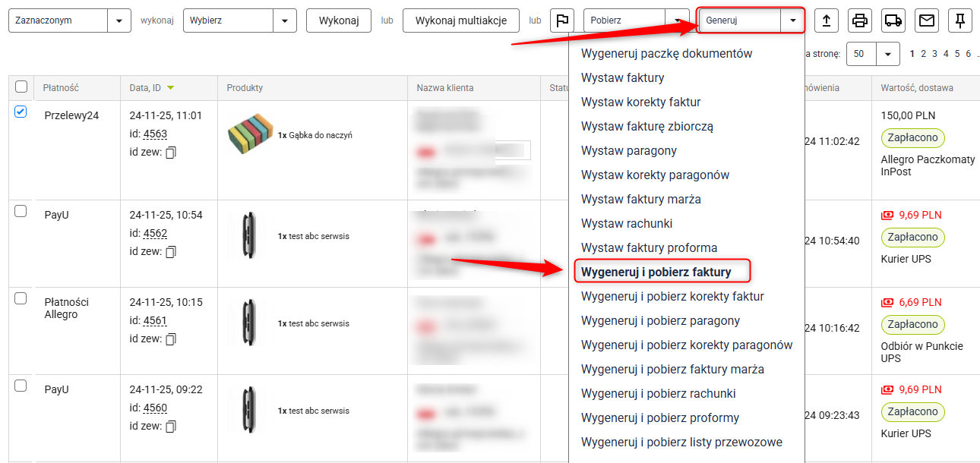This screenshot has height=463, width=980.
Task: Click the envelope mail icon
Action: pyautogui.click(x=927, y=20)
